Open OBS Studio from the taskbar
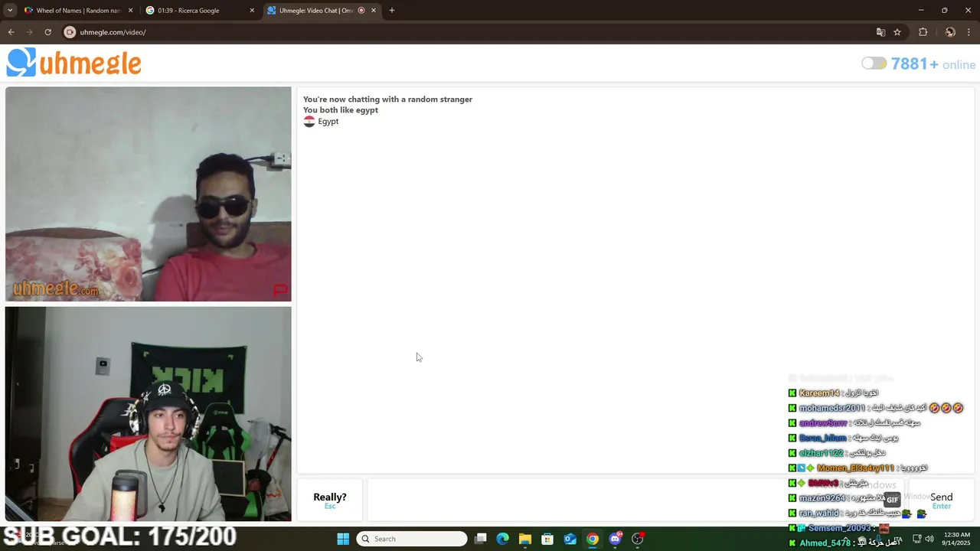 tap(638, 539)
